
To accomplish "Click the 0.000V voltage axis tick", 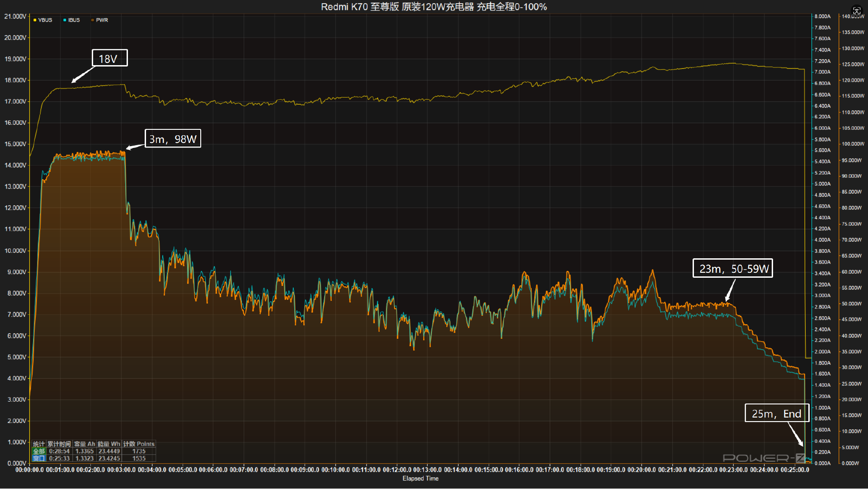I will point(17,464).
